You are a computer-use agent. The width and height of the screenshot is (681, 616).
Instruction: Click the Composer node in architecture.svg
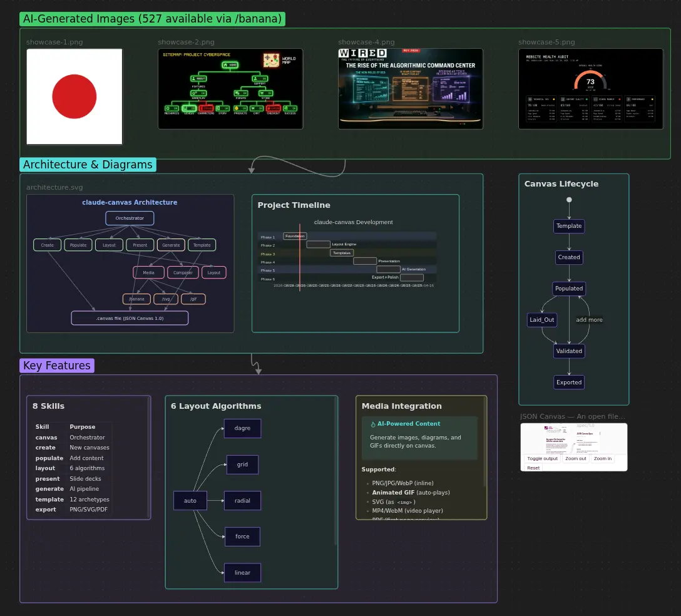click(183, 272)
